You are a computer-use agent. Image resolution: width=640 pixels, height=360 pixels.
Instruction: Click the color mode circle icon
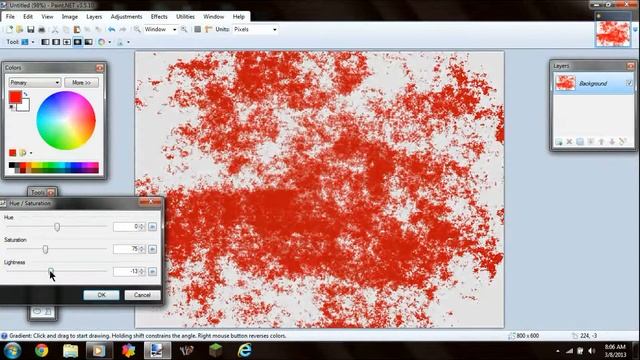point(101,42)
